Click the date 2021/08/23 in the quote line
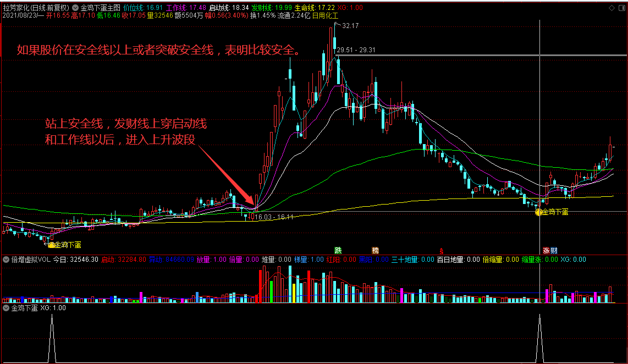This screenshot has width=628, height=364. pos(19,15)
